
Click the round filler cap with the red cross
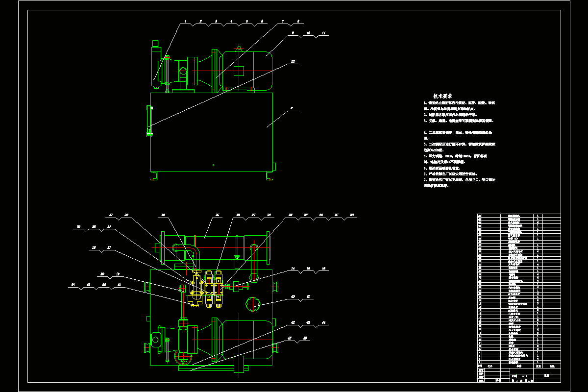pos(252,304)
